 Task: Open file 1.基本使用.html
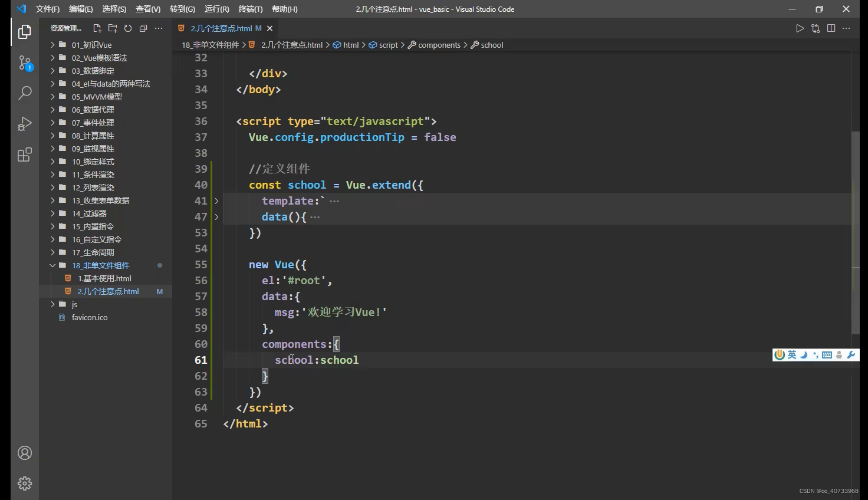pyautogui.click(x=106, y=278)
